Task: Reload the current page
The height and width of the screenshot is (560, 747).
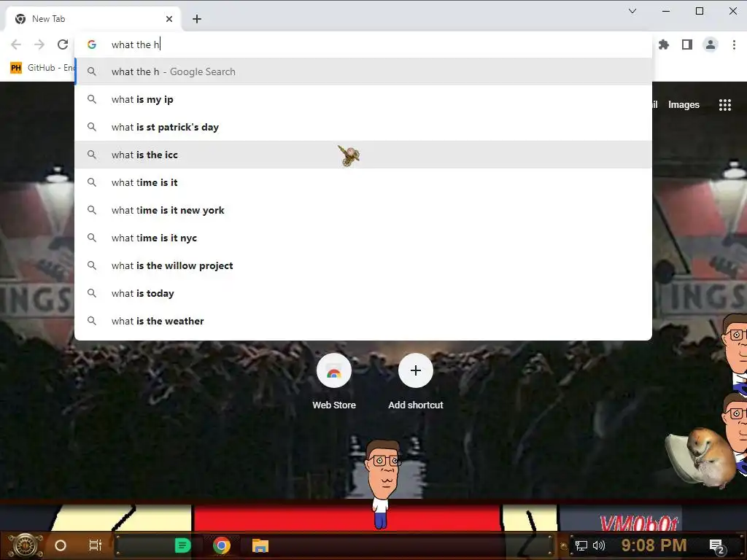Action: [x=63, y=44]
